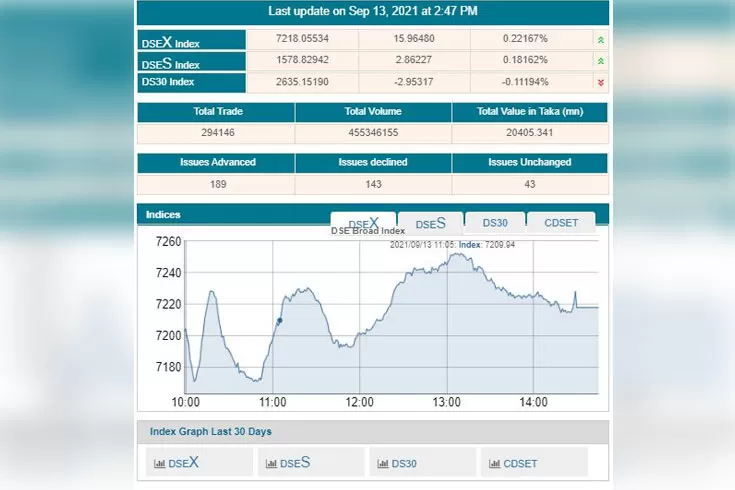Click the percentage 0.22167%

[x=525, y=38]
